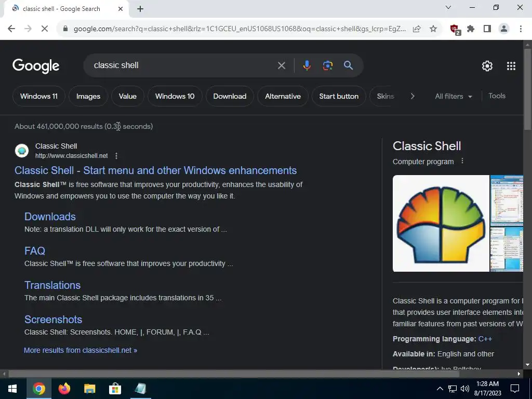The width and height of the screenshot is (532, 399).
Task: Open the notification center
Action: 515,389
